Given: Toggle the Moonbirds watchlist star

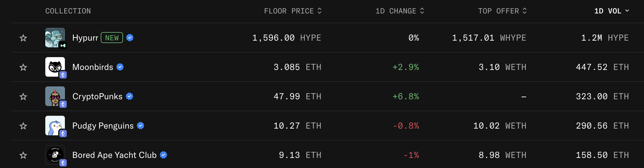Looking at the screenshot, I should (23, 67).
